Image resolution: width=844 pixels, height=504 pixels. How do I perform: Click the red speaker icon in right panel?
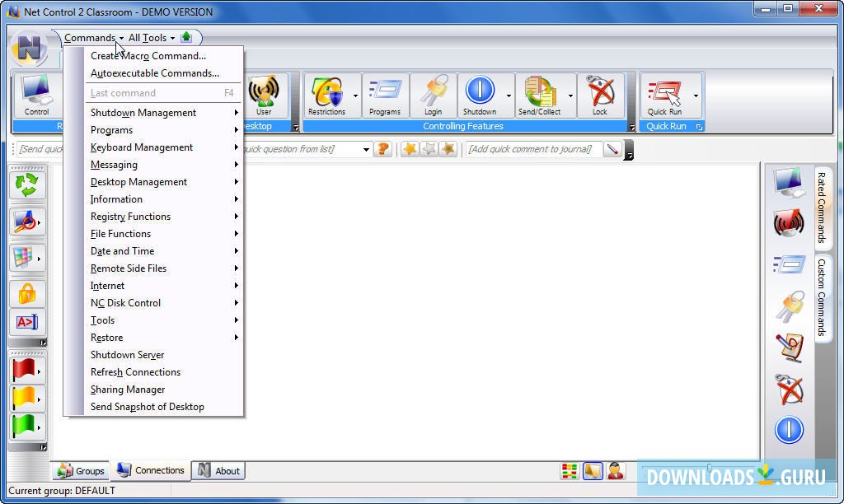[789, 222]
